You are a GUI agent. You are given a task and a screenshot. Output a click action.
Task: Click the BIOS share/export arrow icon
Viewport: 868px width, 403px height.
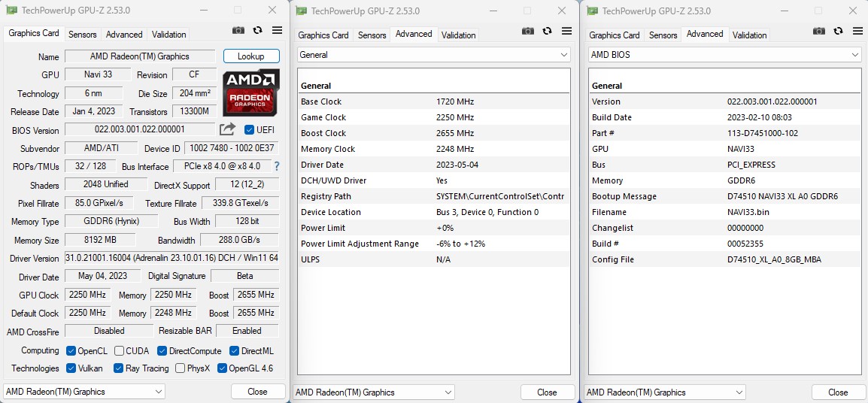[227, 129]
